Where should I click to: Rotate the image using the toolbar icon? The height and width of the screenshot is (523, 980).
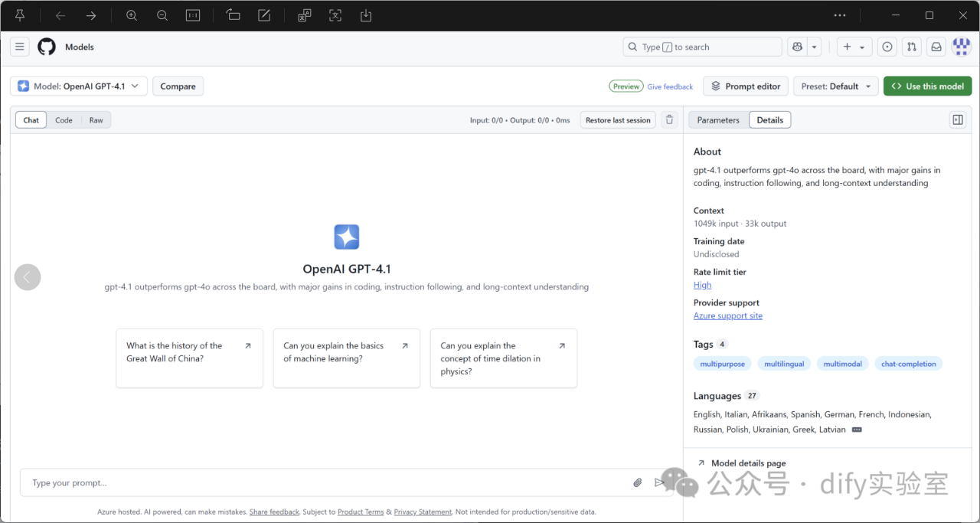pos(234,15)
